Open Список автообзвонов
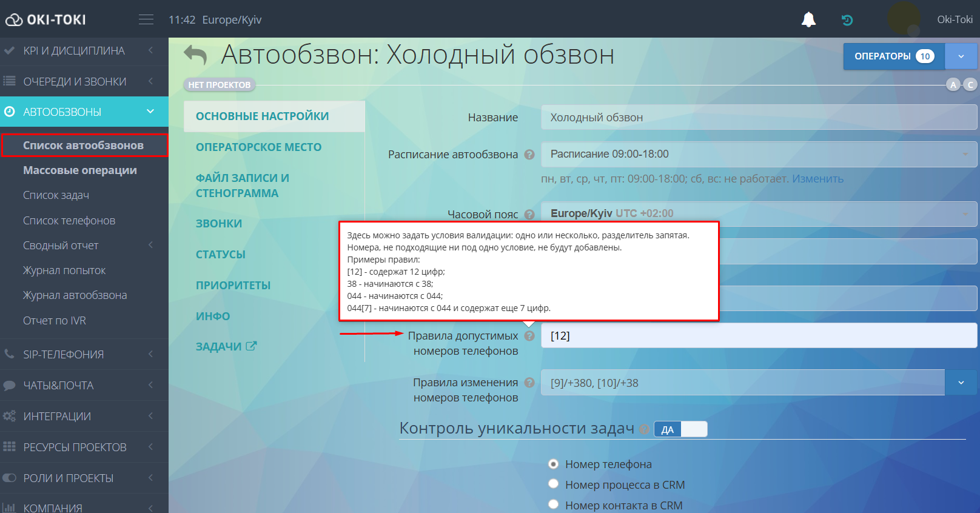This screenshot has height=513, width=980. tap(83, 146)
